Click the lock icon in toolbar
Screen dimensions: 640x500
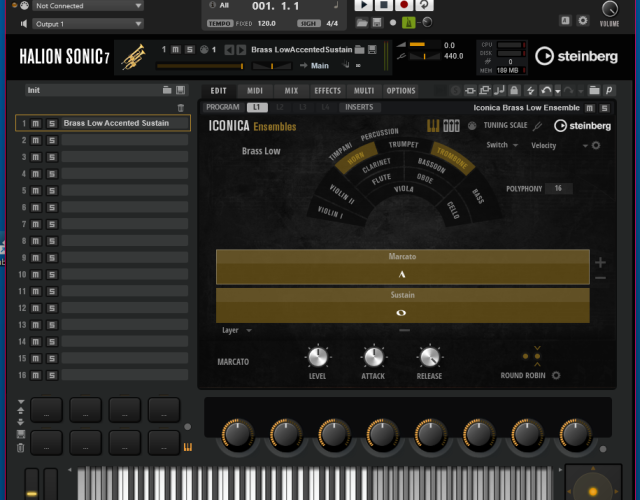point(514,90)
